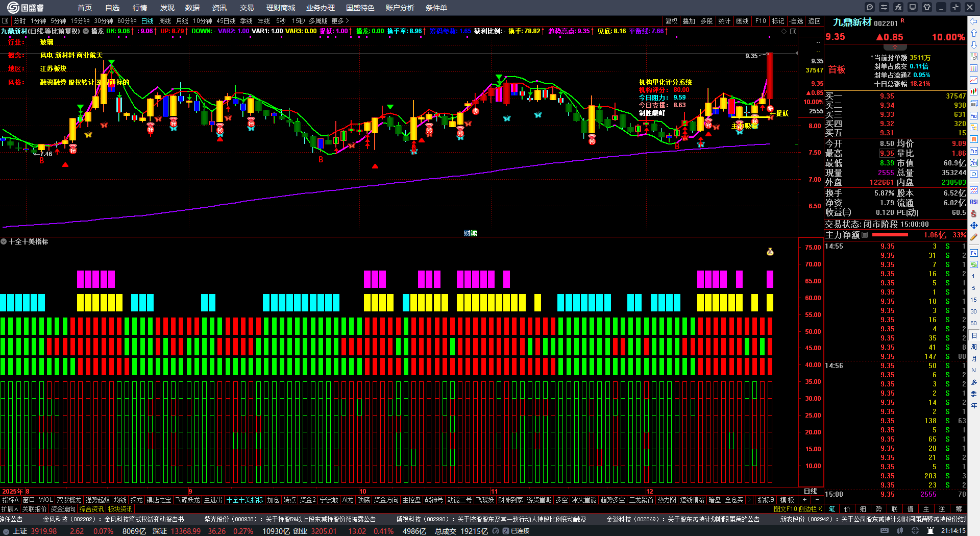The height and width of the screenshot is (536, 980).
Task: Toggle the 叠加 overlay option
Action: 689,21
